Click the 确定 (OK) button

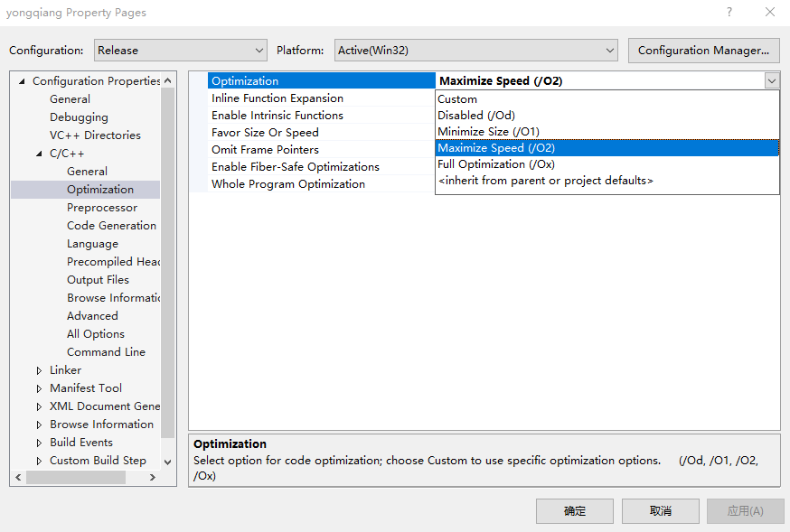(x=574, y=511)
